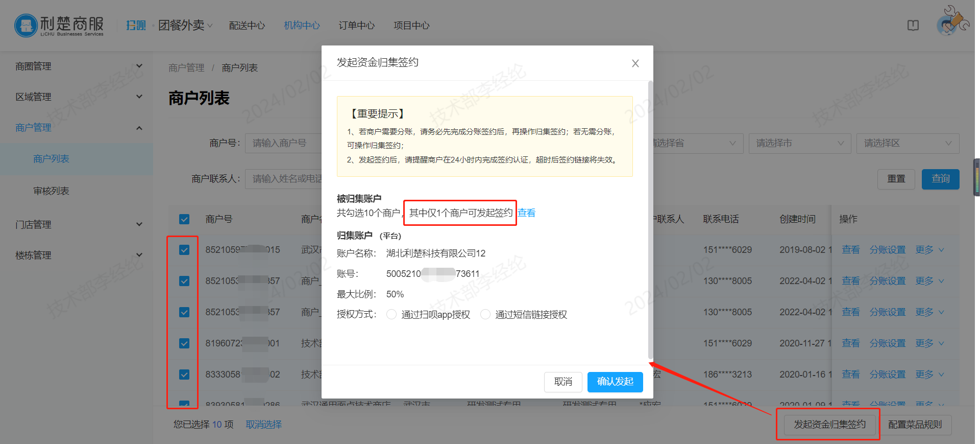This screenshot has height=444, width=980.
Task: Click 查看 link next to eligible merchants
Action: (527, 213)
